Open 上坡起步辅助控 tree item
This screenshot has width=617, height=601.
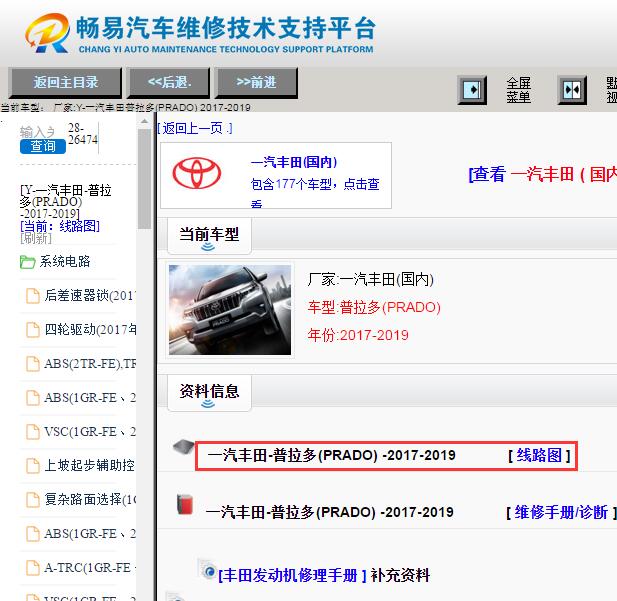[89, 466]
